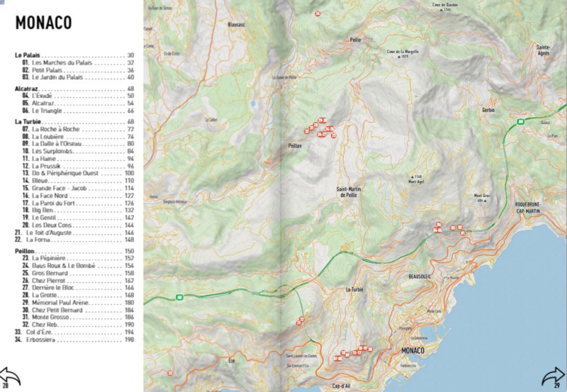Jump to Do & Périphérique Ouest
567x392 pixels.
78,173
